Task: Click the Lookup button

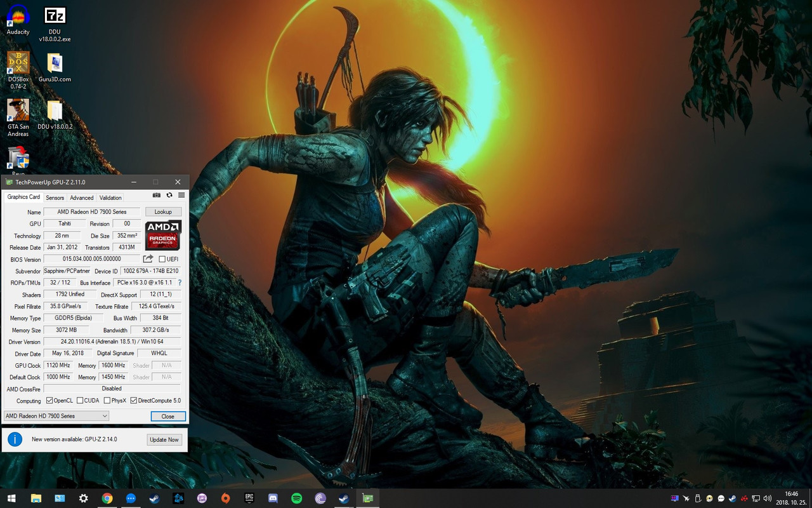Action: [163, 211]
